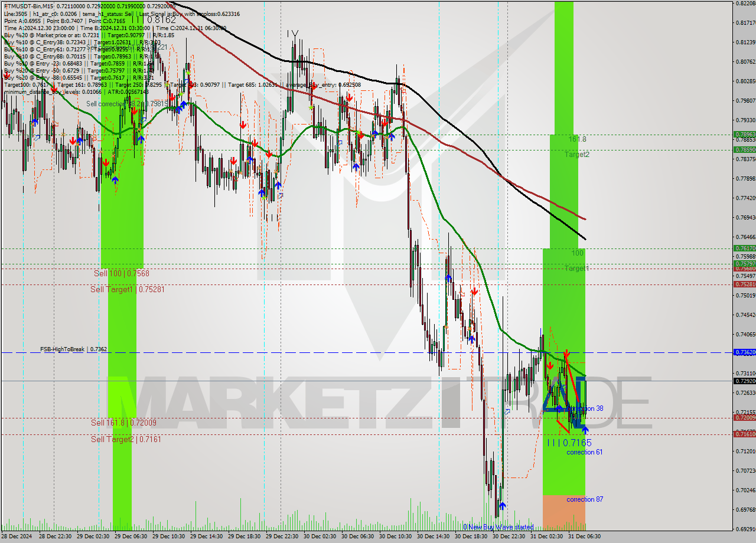The width and height of the screenshot is (756, 543).
Task: Select the 'Sell correction 38.2 | 0.79819' label
Action: 126,104
